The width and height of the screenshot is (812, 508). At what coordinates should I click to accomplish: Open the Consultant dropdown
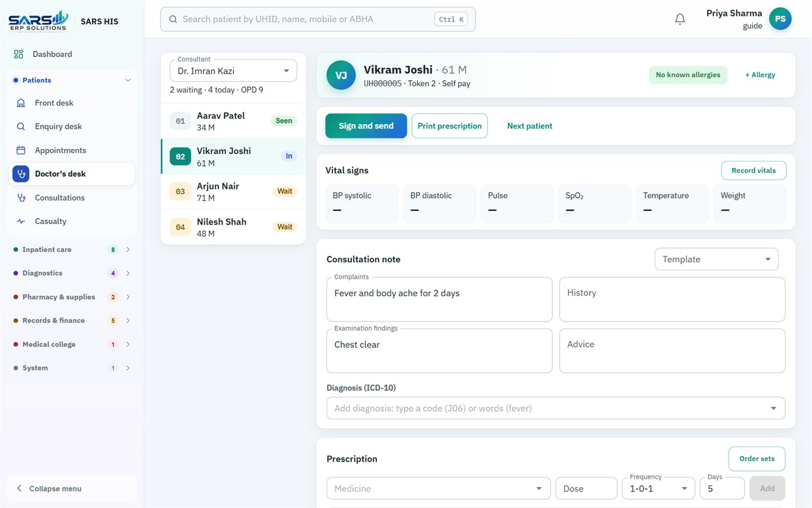coord(233,71)
